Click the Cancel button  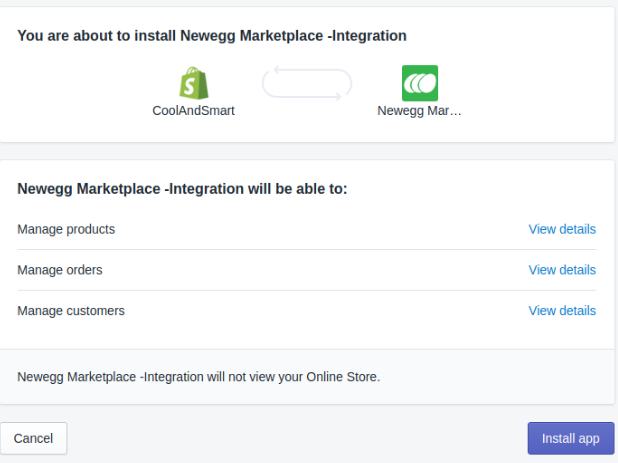click(34, 438)
